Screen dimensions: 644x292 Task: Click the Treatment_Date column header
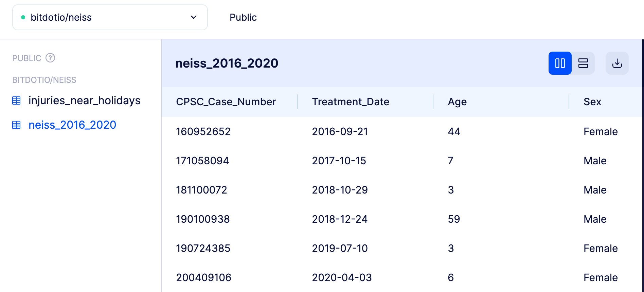[351, 102]
